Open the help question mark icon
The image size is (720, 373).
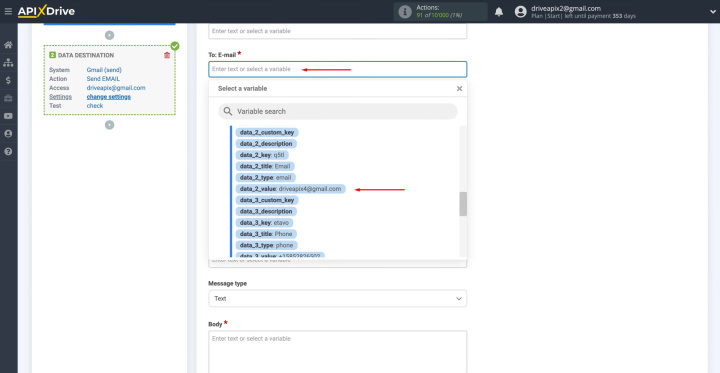coord(8,152)
